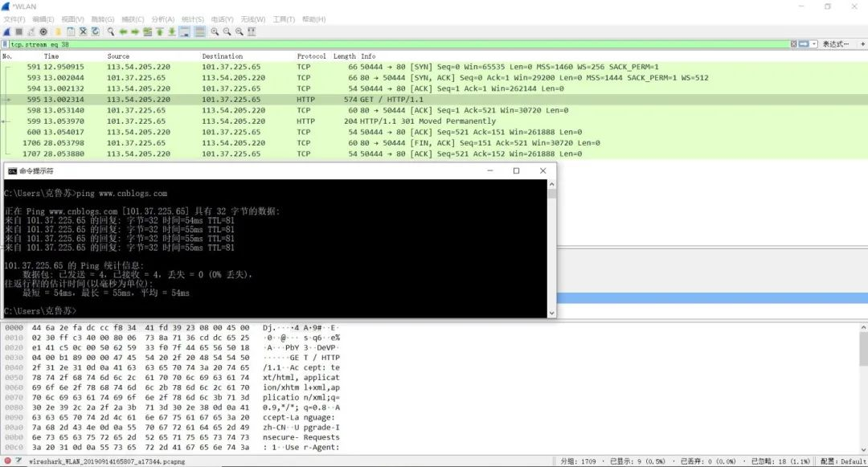868x467 pixels.
Task: Toggle auto-scroll during live capture
Action: tap(185, 31)
